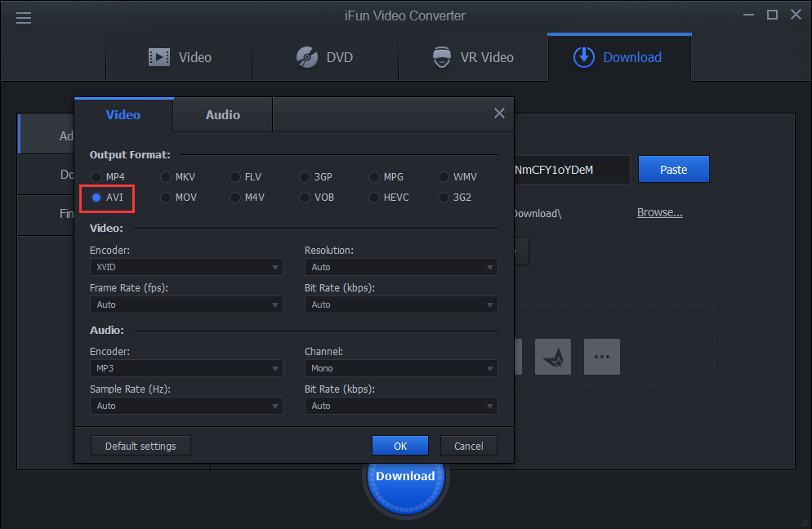The image size is (812, 529).
Task: Open the Frame Rate (fps) dropdown
Action: tap(186, 305)
